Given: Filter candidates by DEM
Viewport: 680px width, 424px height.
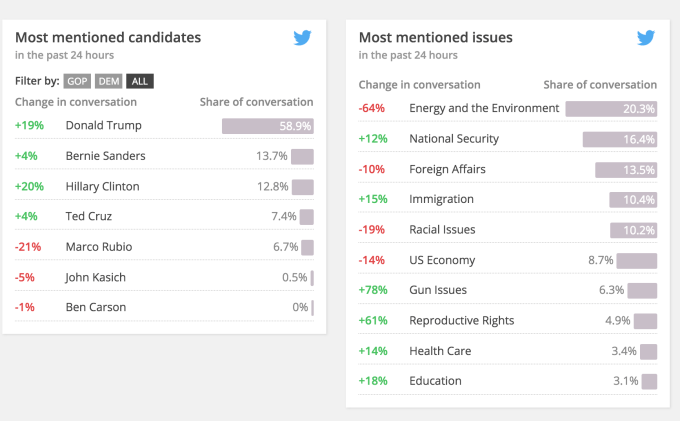Looking at the screenshot, I should (x=109, y=81).
